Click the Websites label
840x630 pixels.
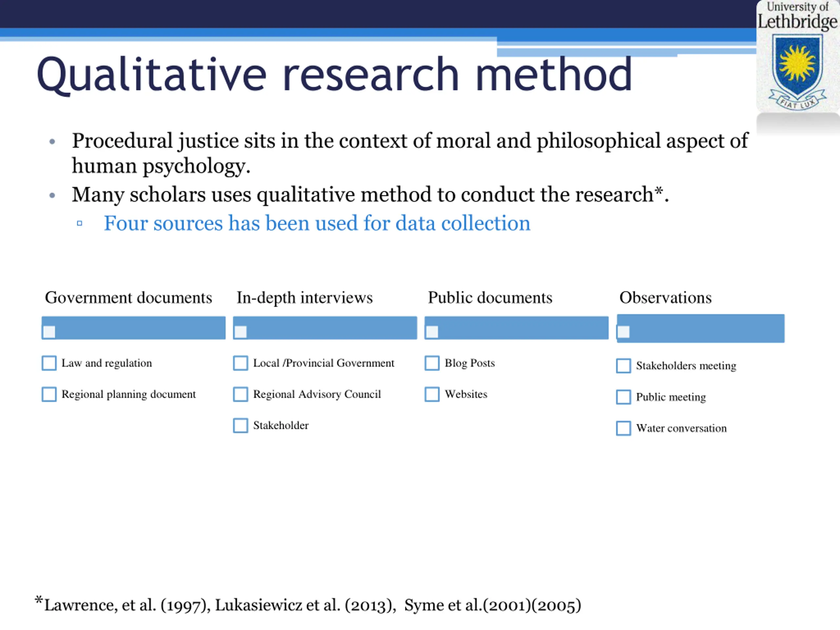tap(466, 394)
